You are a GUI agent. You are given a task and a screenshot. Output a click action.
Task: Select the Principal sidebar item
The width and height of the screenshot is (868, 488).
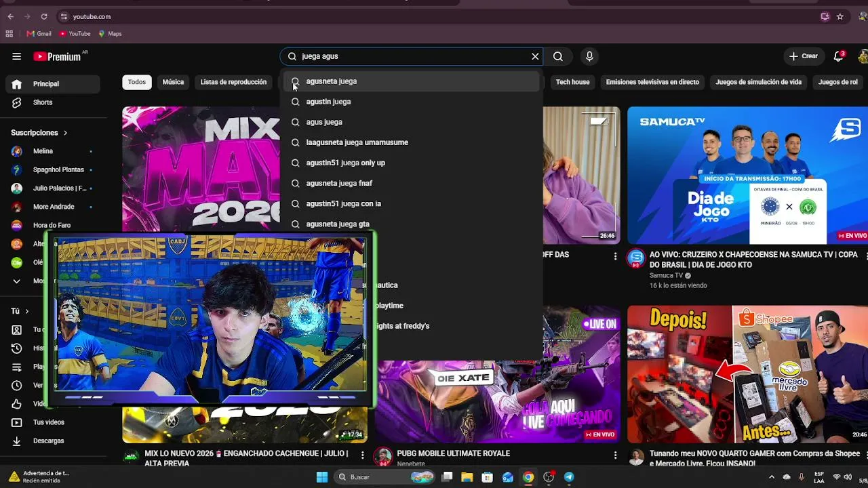(54, 84)
